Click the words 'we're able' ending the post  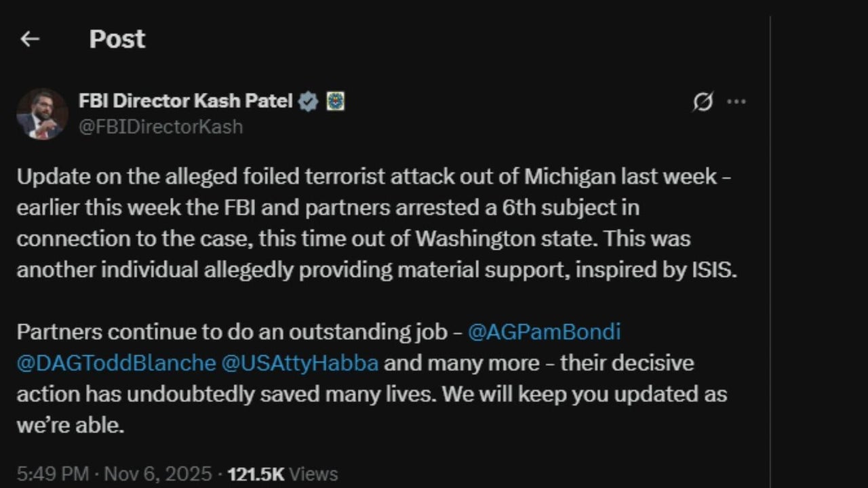tap(71, 425)
